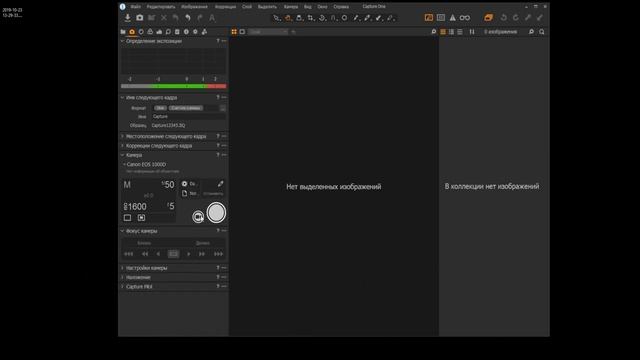Switch browser to list view
This screenshot has width=640, height=360.
point(460,32)
